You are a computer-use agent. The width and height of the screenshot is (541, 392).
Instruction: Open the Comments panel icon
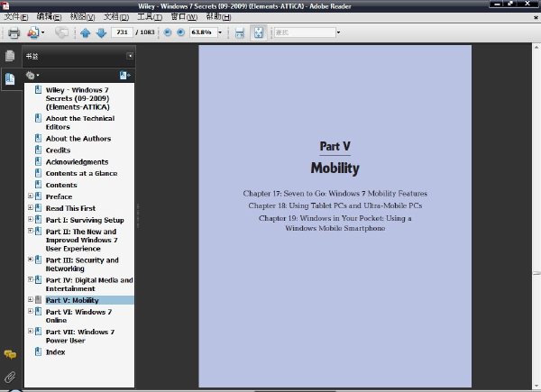[x=10, y=354]
